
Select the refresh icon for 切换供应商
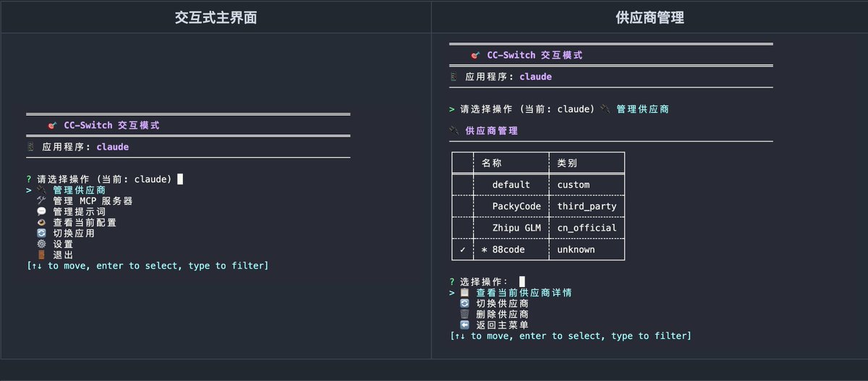(464, 304)
